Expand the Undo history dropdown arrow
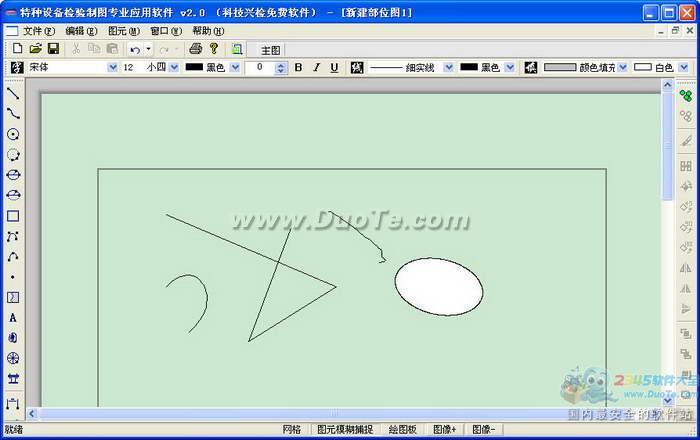This screenshot has width=700, height=440. click(148, 50)
